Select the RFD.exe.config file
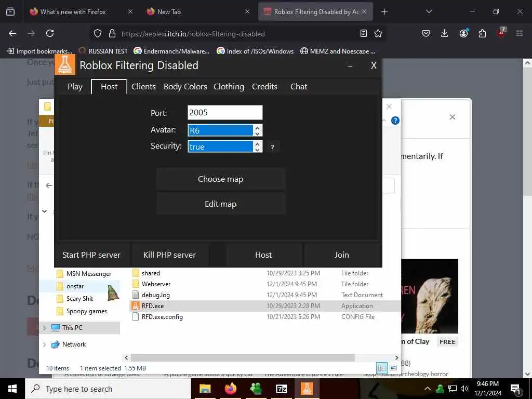 click(x=162, y=316)
